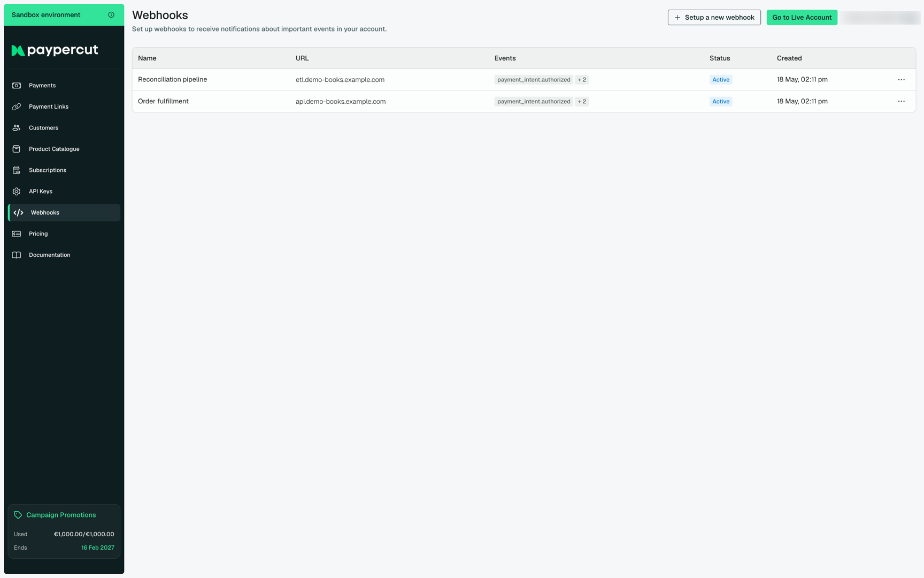Image resolution: width=924 pixels, height=578 pixels.
Task: Click Campaign Promotions title
Action: pos(61,515)
